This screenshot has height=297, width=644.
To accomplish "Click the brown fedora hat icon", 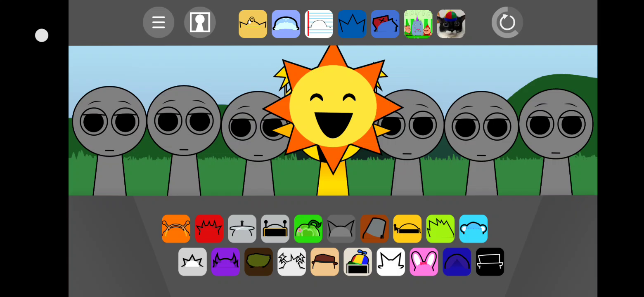I will pyautogui.click(x=324, y=262).
